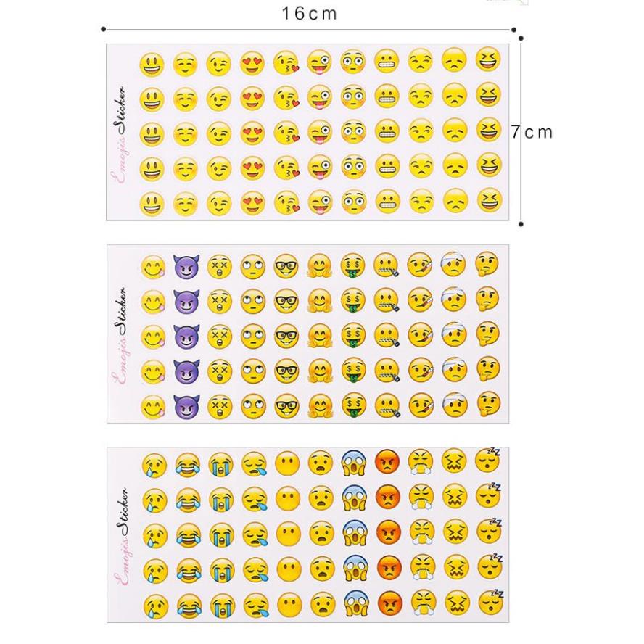644x644 pixels.
Task: Select the topmost screaming blue-faced emoji sticker
Action: (x=353, y=463)
